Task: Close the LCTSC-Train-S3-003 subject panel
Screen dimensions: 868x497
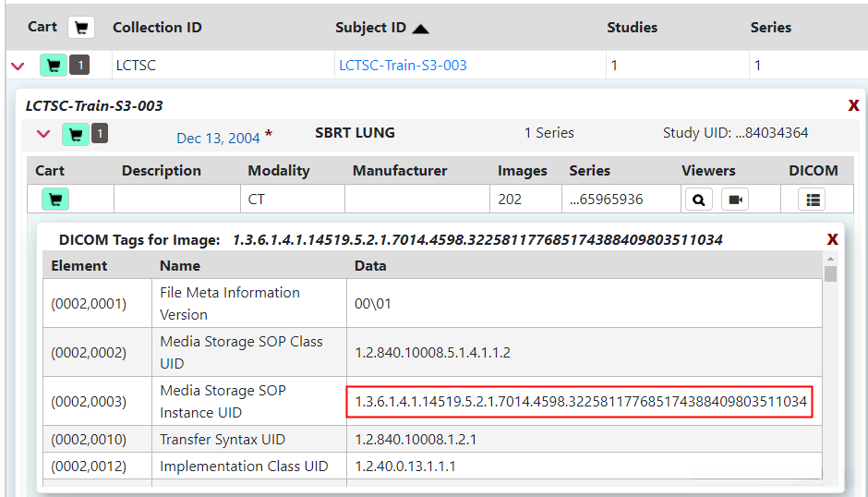Action: 853,105
